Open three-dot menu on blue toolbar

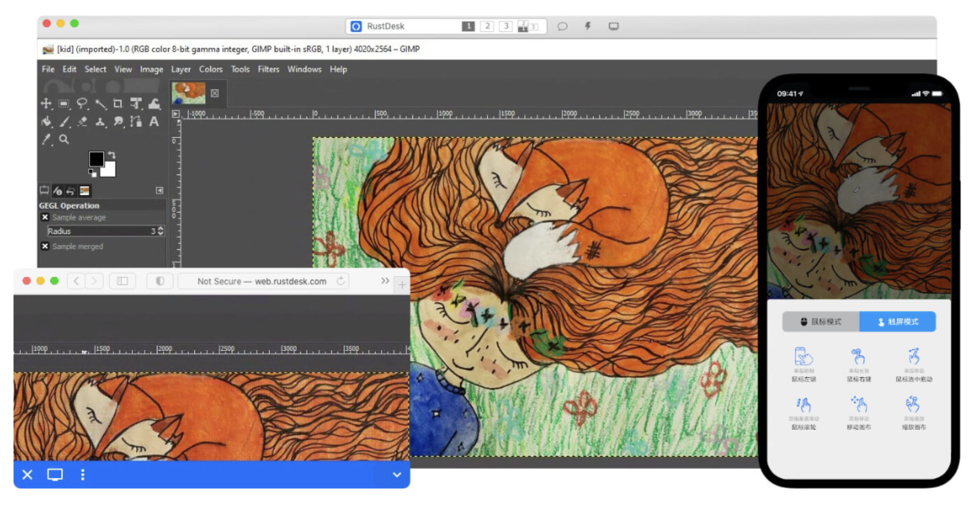(82, 475)
